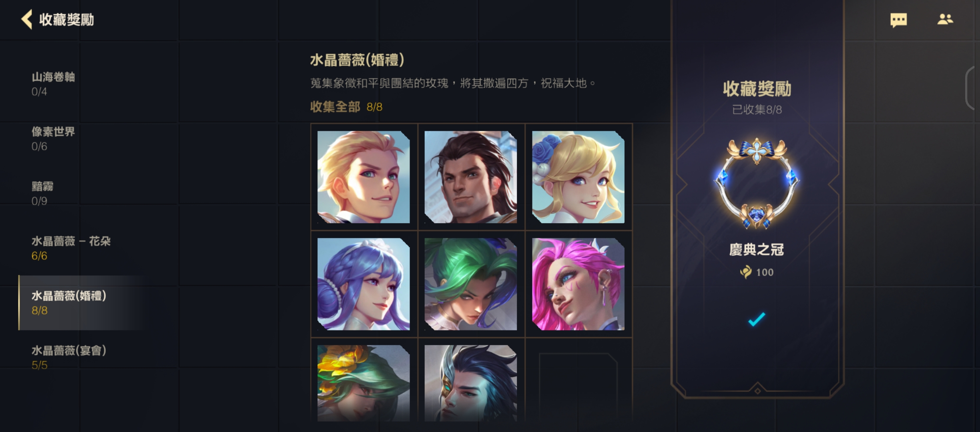Click the currency icon next to 100
The width and height of the screenshot is (980, 432).
tap(746, 272)
